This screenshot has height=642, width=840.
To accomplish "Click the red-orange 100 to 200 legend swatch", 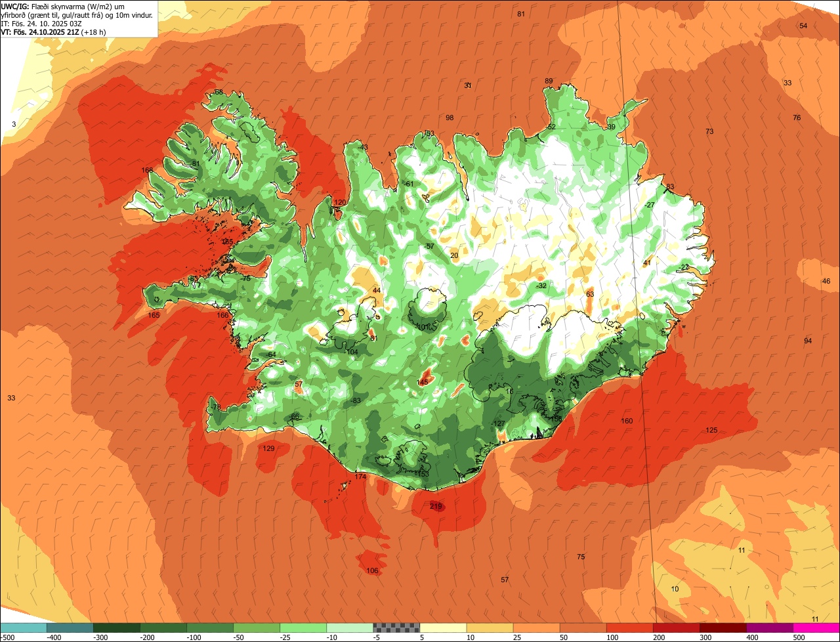I will [x=630, y=627].
